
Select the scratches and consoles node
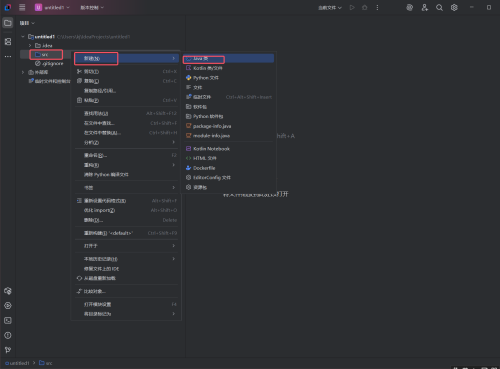49,81
